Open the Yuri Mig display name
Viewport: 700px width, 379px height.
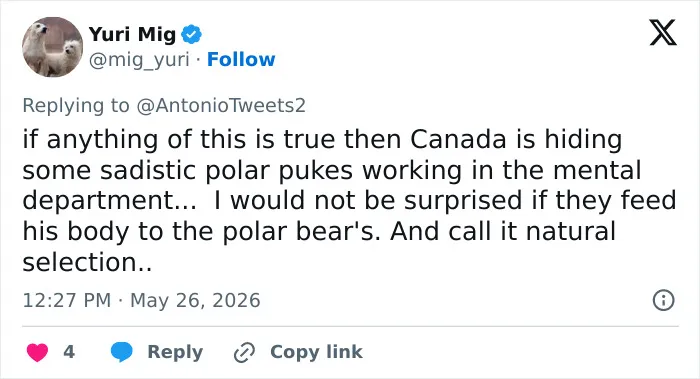(x=132, y=34)
